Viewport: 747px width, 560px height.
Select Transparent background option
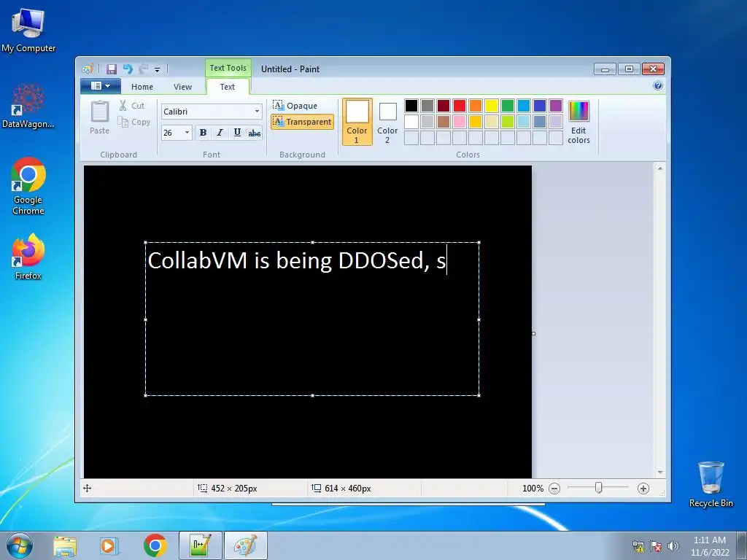click(302, 122)
